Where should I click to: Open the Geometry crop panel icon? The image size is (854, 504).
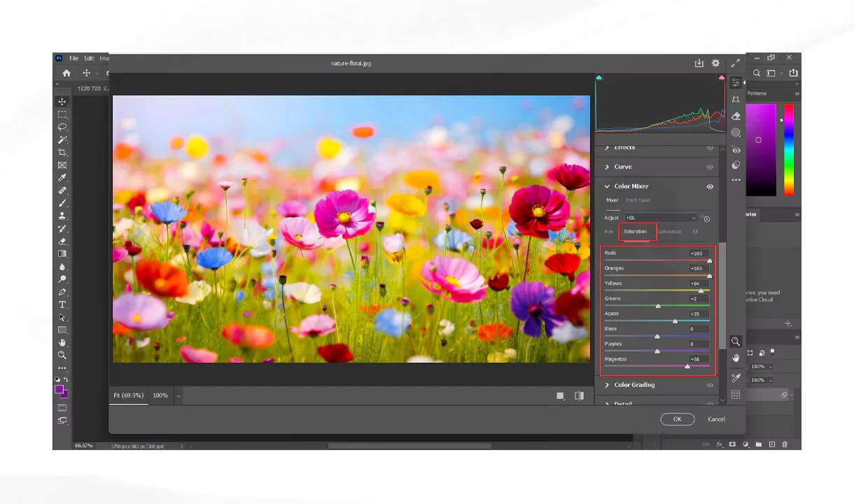736,99
